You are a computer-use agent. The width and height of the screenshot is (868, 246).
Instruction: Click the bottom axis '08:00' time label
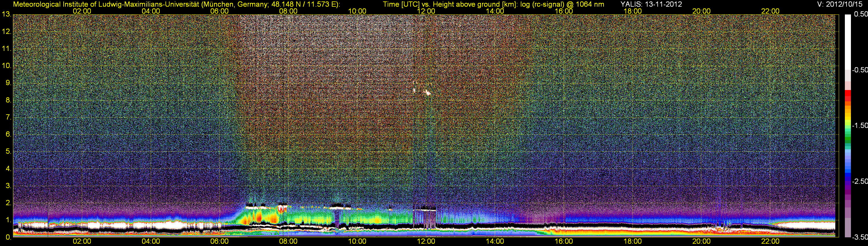click(x=288, y=241)
